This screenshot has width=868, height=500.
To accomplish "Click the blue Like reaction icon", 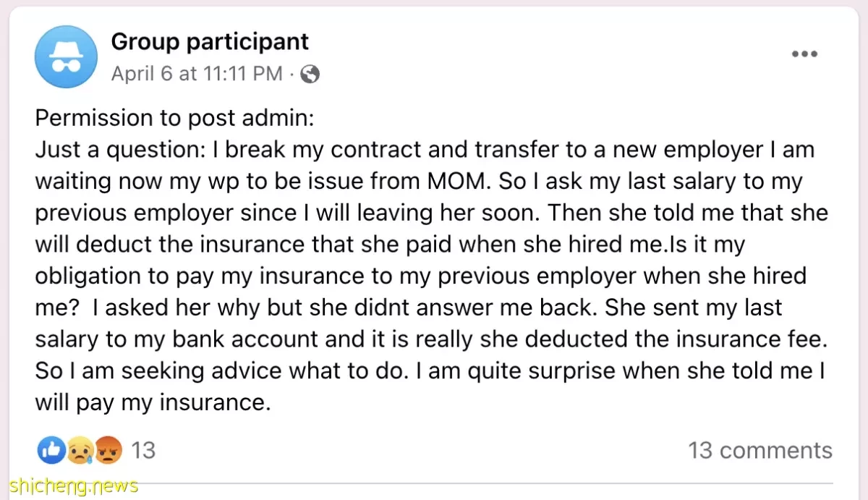I will 50,450.
